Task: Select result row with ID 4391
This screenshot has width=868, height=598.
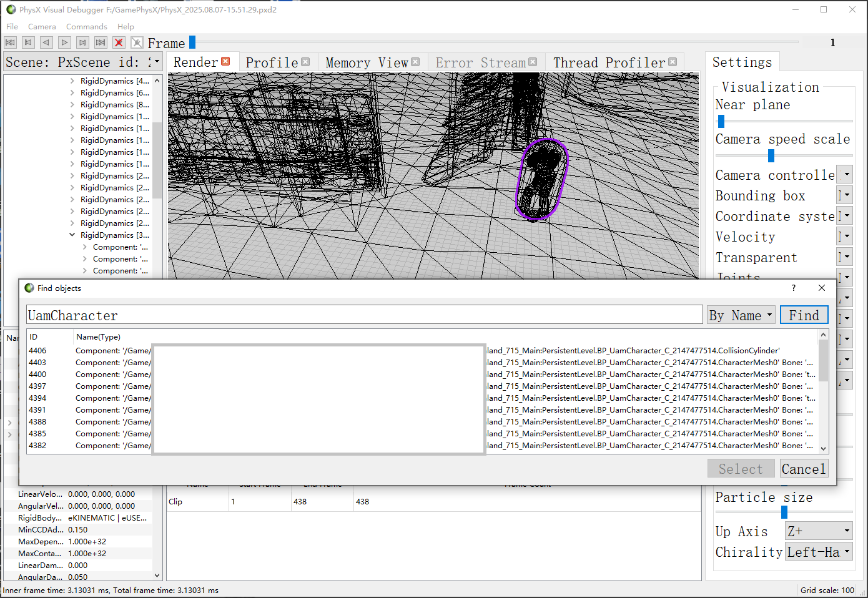Action: (423, 409)
